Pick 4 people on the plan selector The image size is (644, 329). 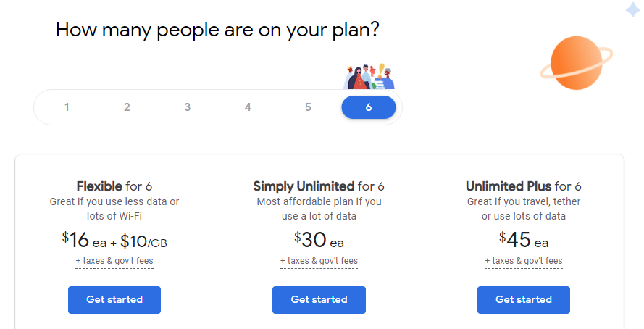(x=248, y=107)
